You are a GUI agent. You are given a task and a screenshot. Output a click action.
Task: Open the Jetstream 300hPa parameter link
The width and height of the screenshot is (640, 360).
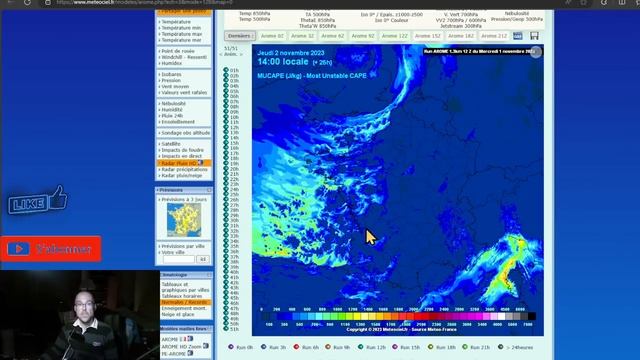461,26
